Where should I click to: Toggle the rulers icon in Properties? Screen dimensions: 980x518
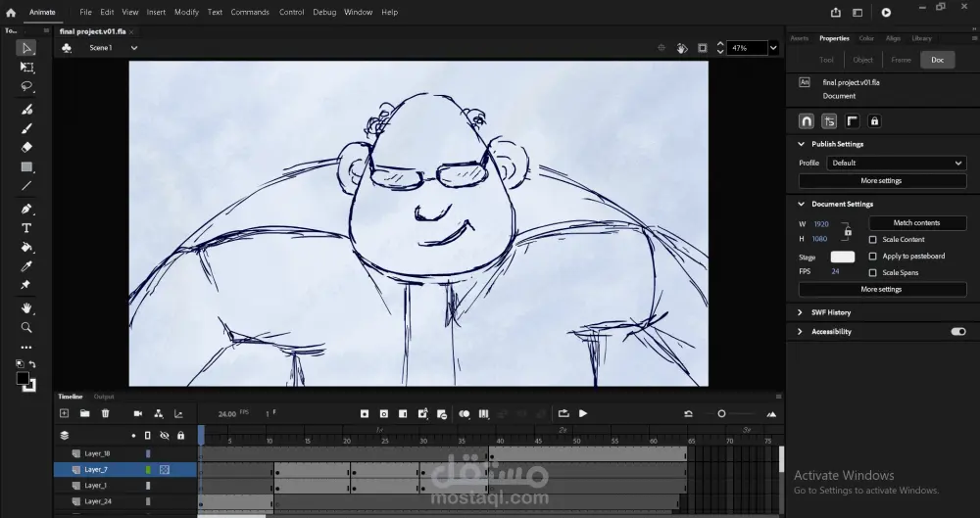click(x=852, y=121)
